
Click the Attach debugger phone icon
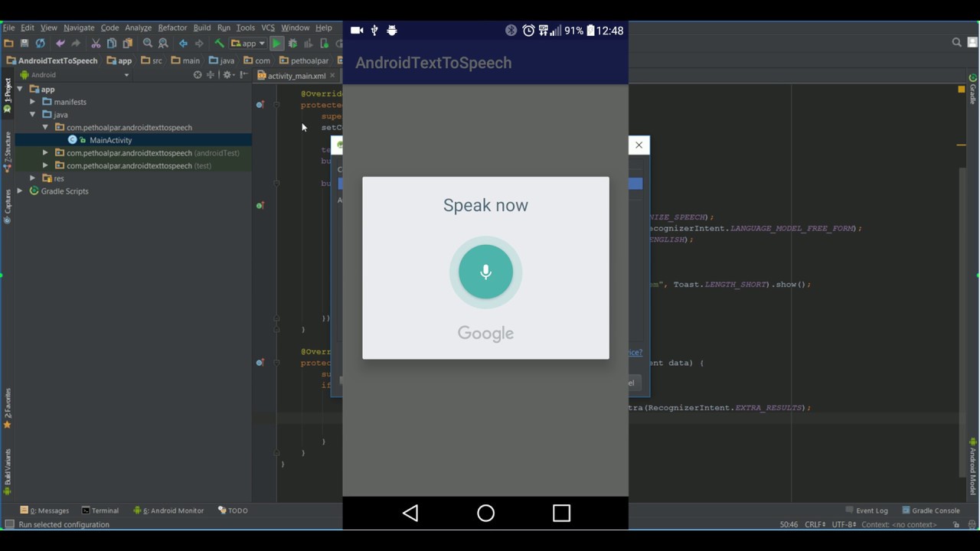click(x=324, y=44)
